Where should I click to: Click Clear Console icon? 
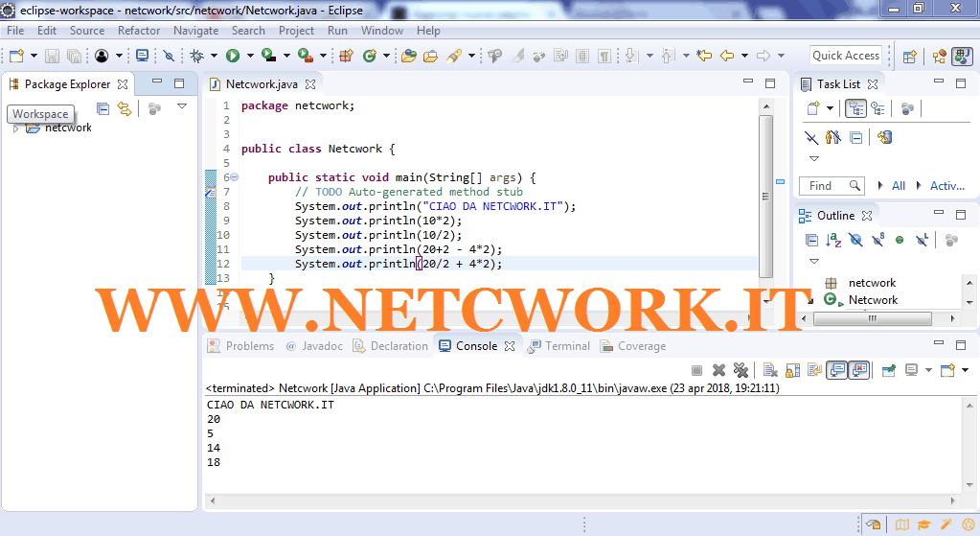pos(770,370)
